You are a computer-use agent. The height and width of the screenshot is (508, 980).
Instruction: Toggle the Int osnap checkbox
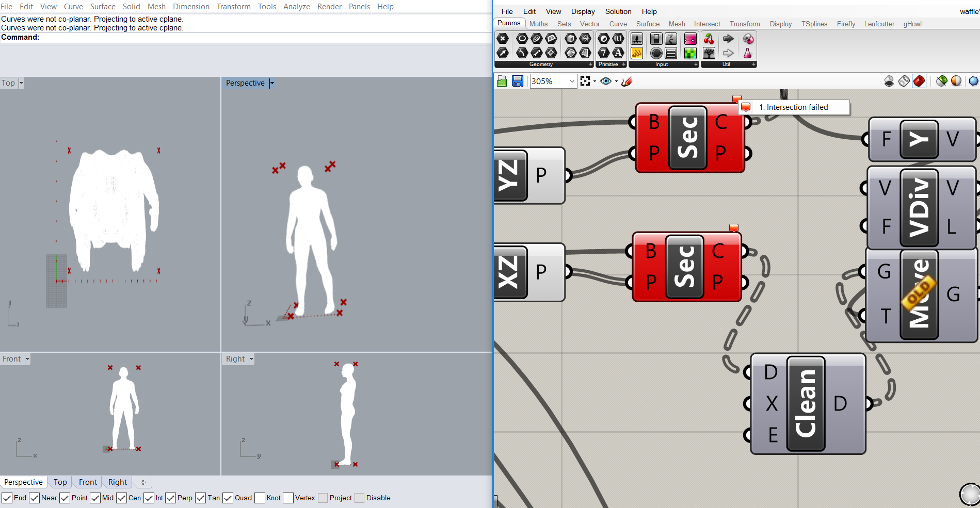tap(149, 498)
